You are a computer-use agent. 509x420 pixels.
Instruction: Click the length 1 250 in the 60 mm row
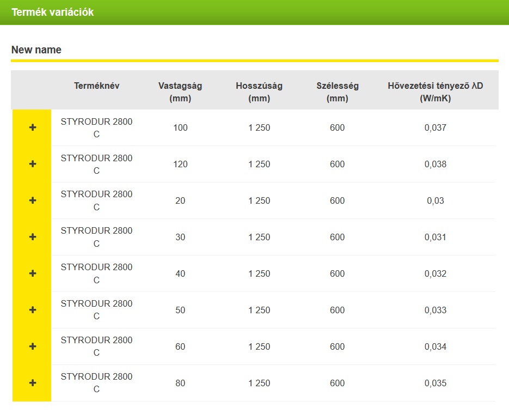pos(259,346)
